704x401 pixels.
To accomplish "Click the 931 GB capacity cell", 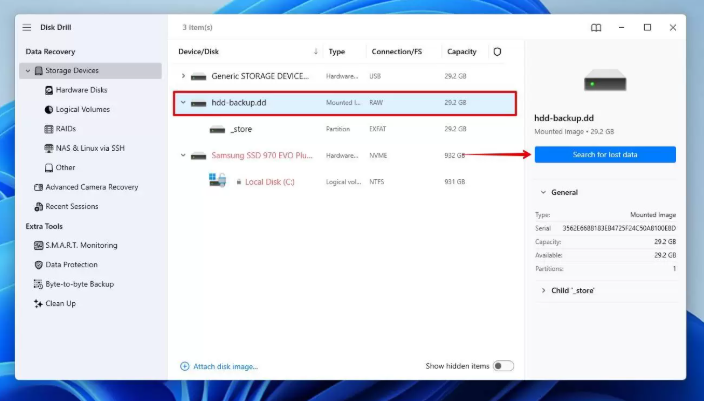I will click(455, 182).
